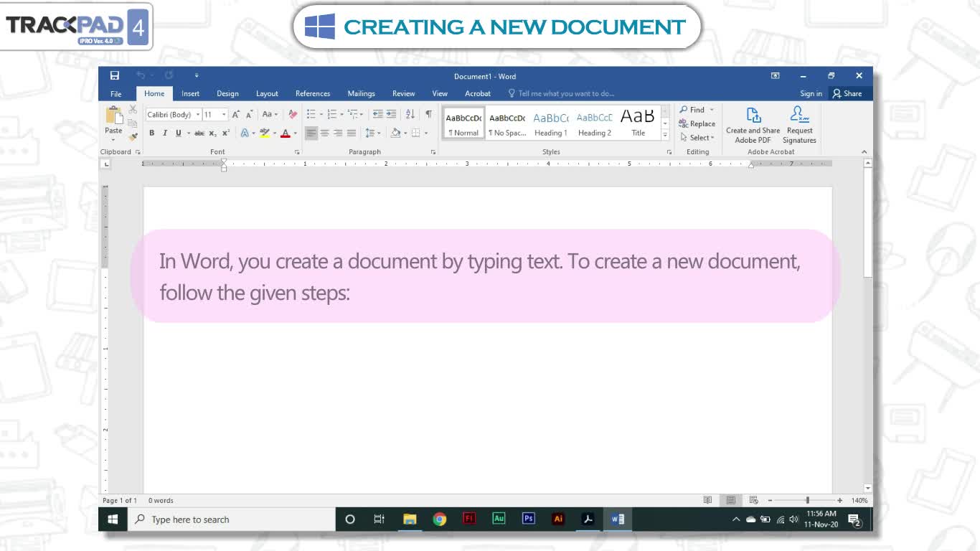Open the Font dialog launcher
Image resolution: width=980 pixels, height=551 pixels.
pos(297,152)
